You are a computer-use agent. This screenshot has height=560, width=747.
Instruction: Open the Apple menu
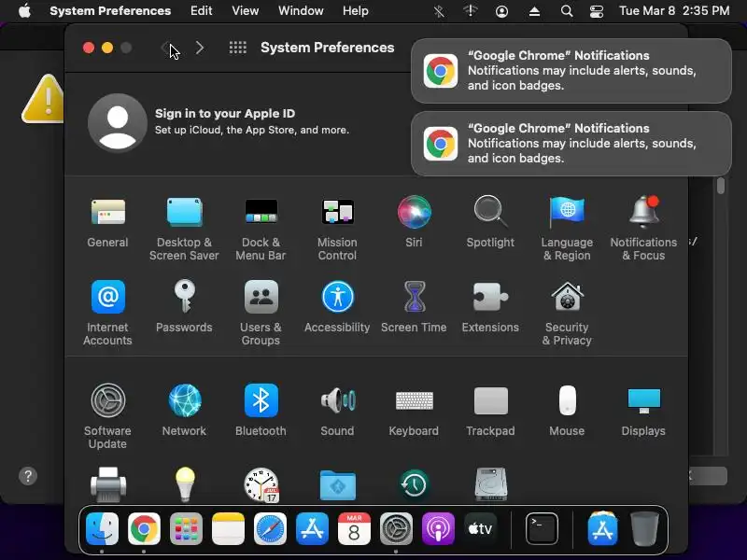point(25,10)
